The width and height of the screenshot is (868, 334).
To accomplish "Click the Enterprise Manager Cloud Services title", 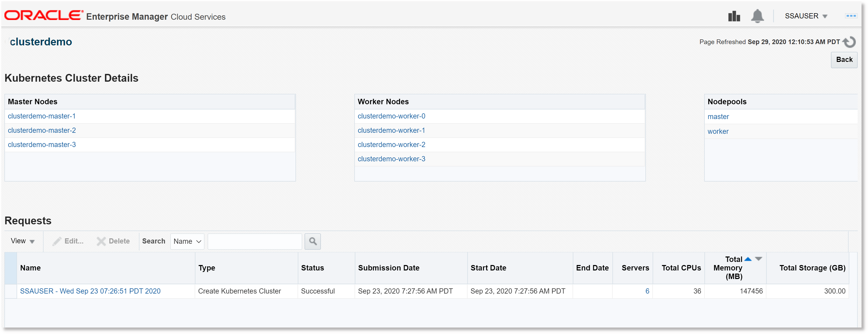I will (x=156, y=17).
